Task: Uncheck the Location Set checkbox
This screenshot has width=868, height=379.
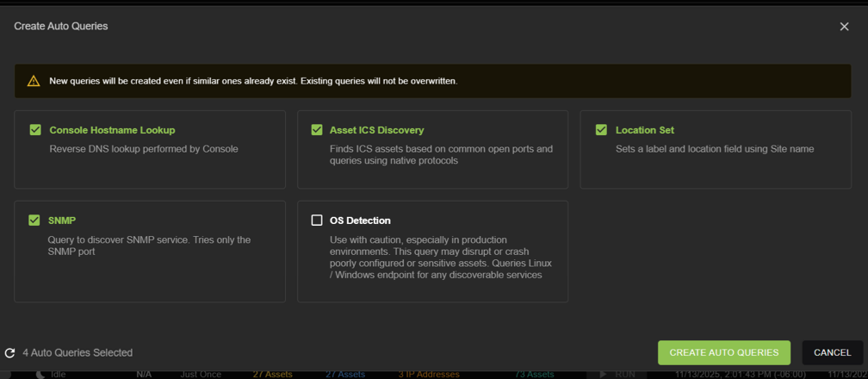Action: (x=601, y=130)
